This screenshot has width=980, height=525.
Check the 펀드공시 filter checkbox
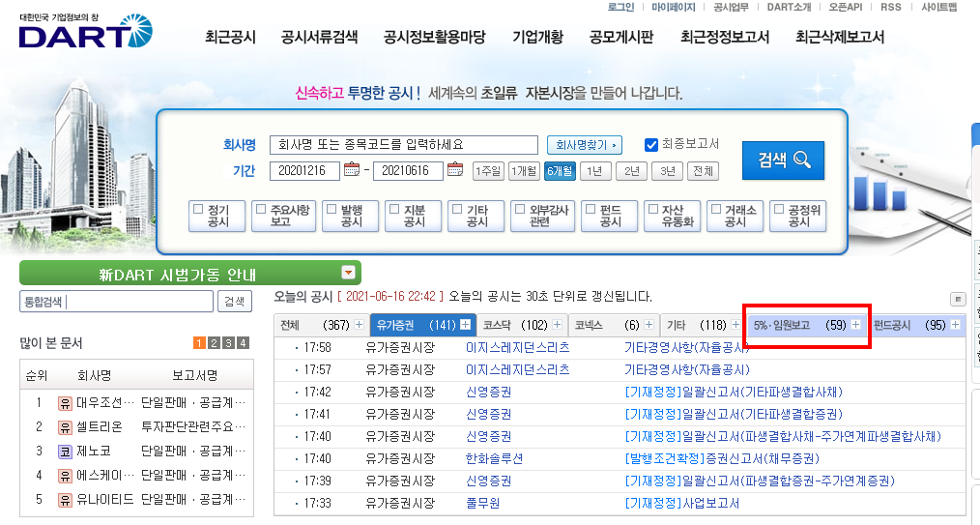point(591,209)
